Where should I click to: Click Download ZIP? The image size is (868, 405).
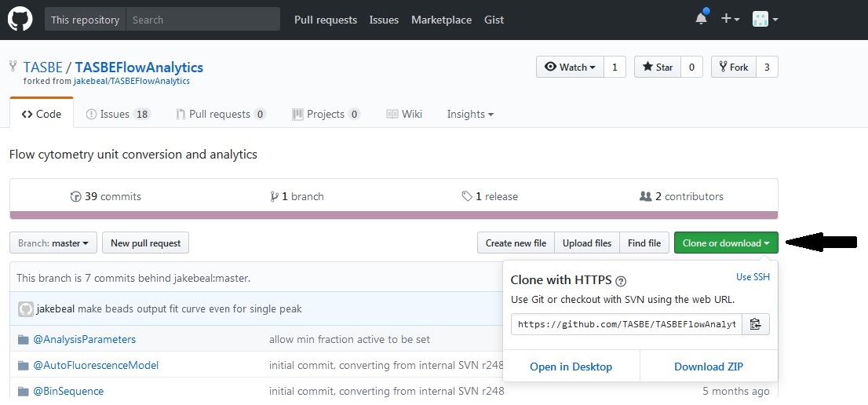tap(709, 367)
